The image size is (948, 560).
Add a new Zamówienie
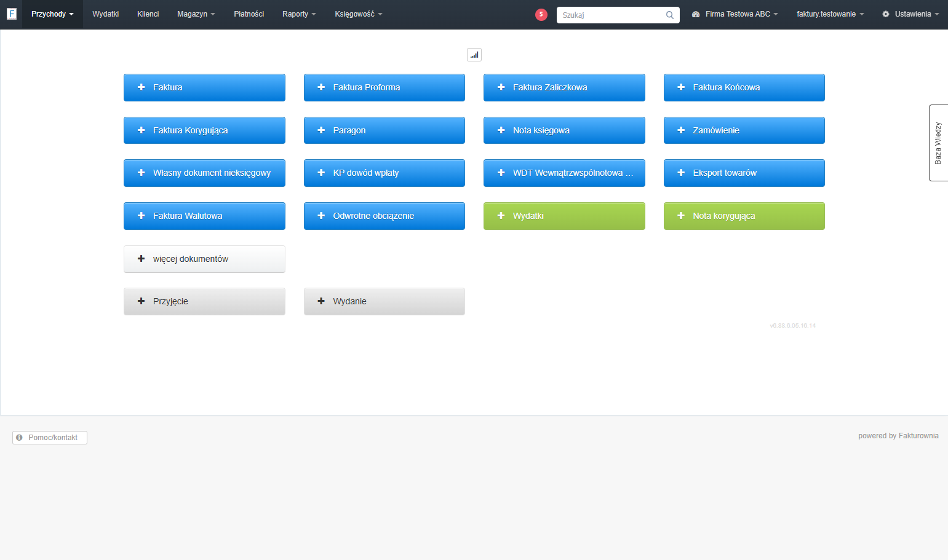(x=744, y=130)
